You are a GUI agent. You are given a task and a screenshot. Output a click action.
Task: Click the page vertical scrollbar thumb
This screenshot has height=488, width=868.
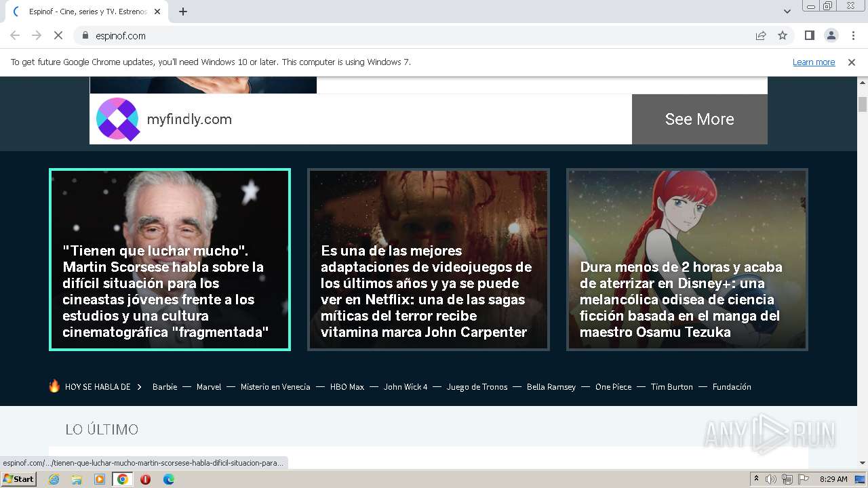[863, 104]
